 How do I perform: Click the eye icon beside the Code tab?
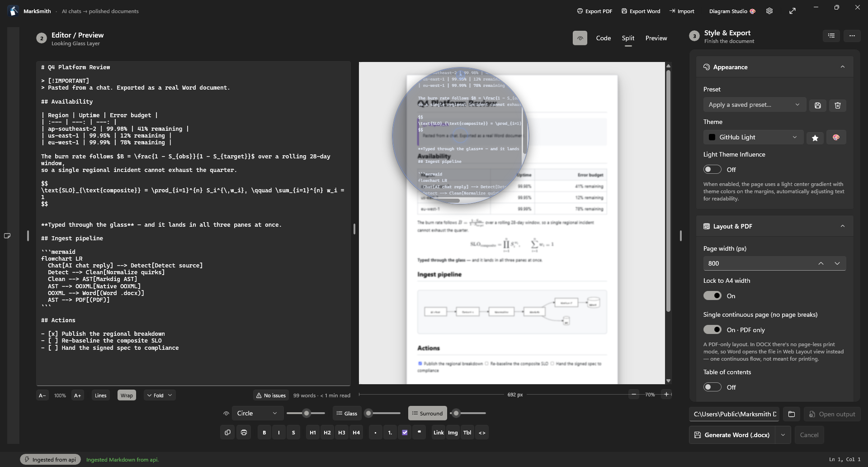click(x=580, y=38)
